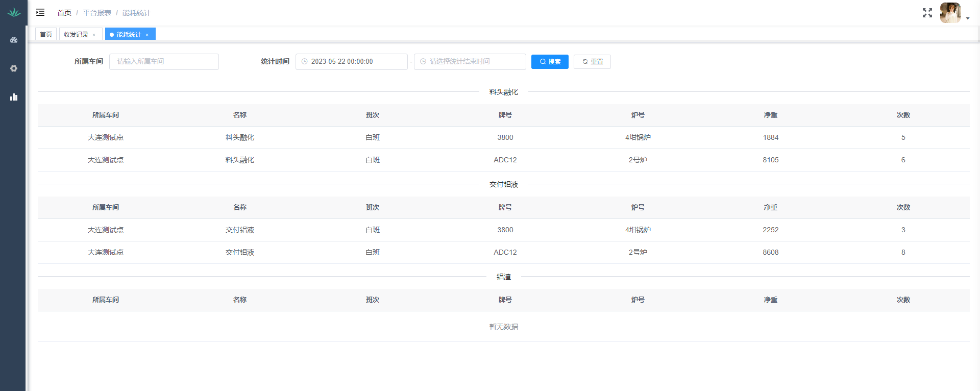980x391 pixels.
Task: Click net weight 1884 cell
Action: pyautogui.click(x=771, y=138)
